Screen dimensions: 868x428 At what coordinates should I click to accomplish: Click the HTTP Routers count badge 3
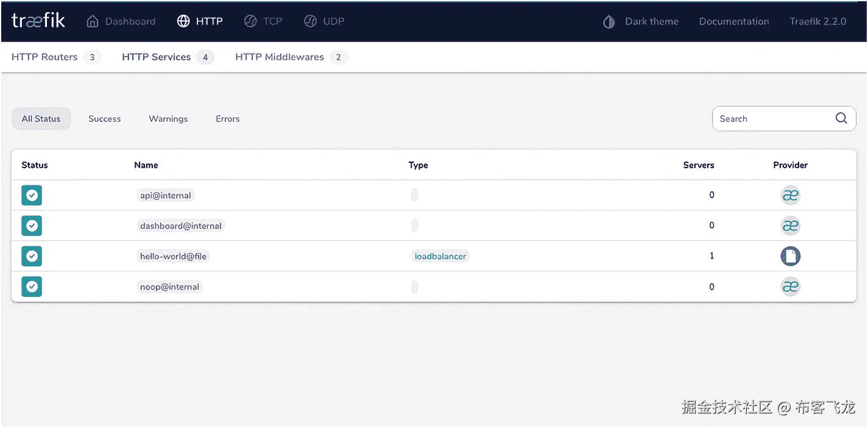point(92,57)
